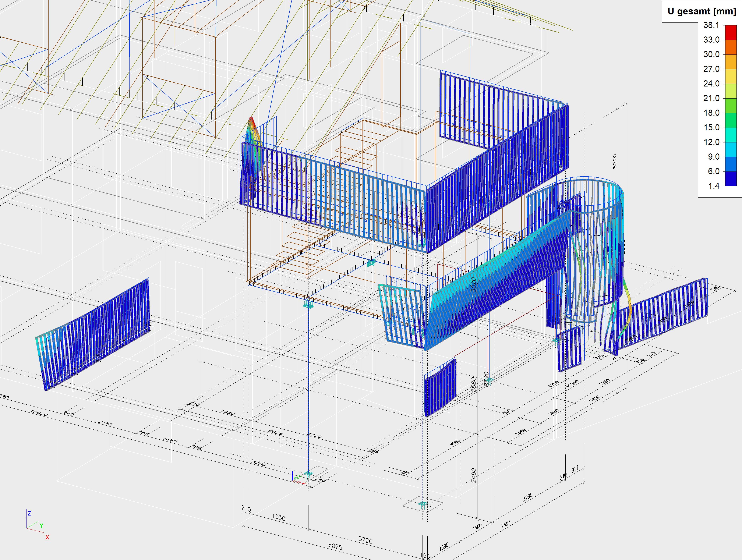
Task: Pick the yellow legend swatch between 27.0 and 24.0
Action: point(731,77)
